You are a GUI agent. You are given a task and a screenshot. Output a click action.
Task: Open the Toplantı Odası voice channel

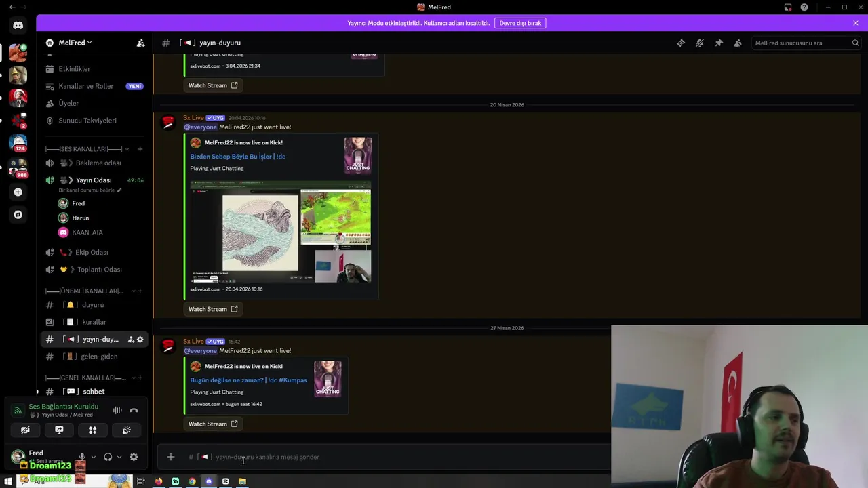point(94,270)
